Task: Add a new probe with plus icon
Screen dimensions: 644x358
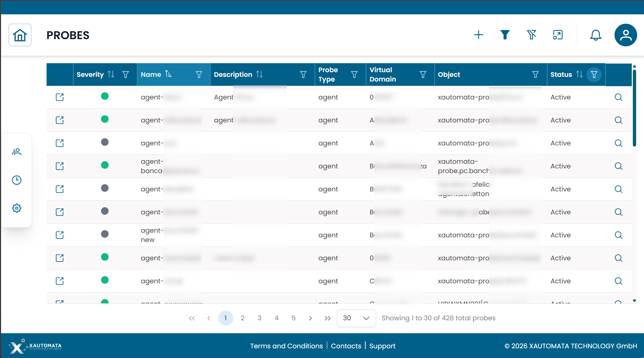Action: 478,35
